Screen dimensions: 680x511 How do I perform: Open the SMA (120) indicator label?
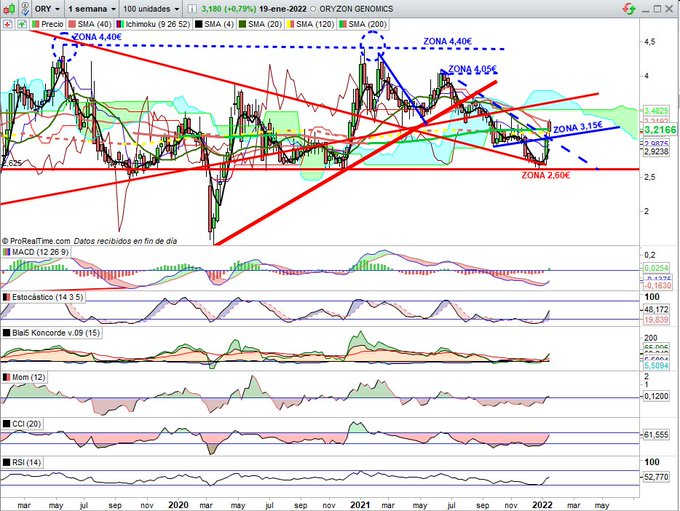(x=311, y=24)
